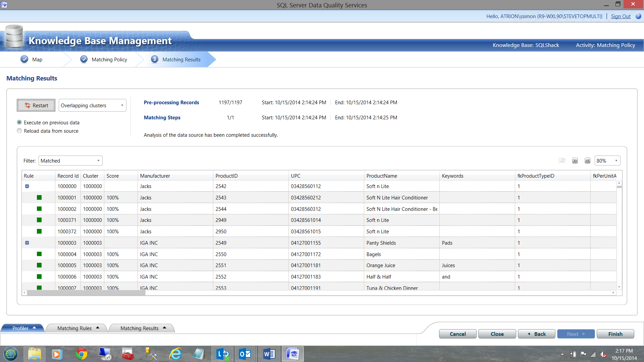
Task: Open the 80% minimum score dropdown
Action: pyautogui.click(x=607, y=161)
